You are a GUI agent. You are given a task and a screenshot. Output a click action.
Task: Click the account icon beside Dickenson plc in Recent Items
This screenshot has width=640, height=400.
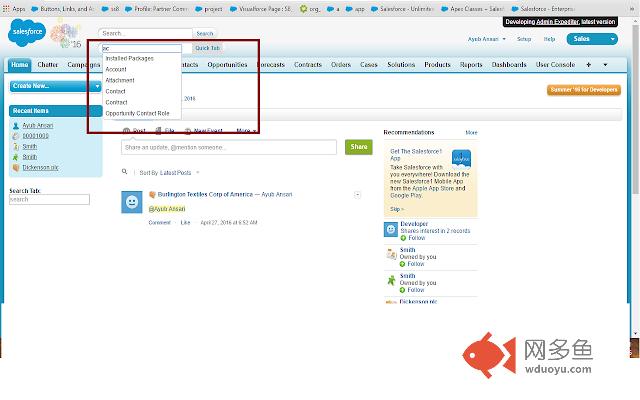(x=16, y=167)
